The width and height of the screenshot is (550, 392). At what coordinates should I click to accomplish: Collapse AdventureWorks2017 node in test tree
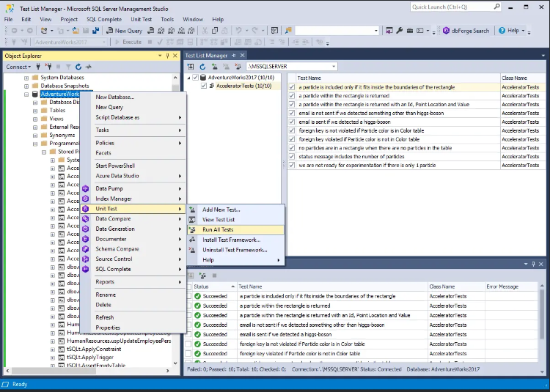coord(188,78)
